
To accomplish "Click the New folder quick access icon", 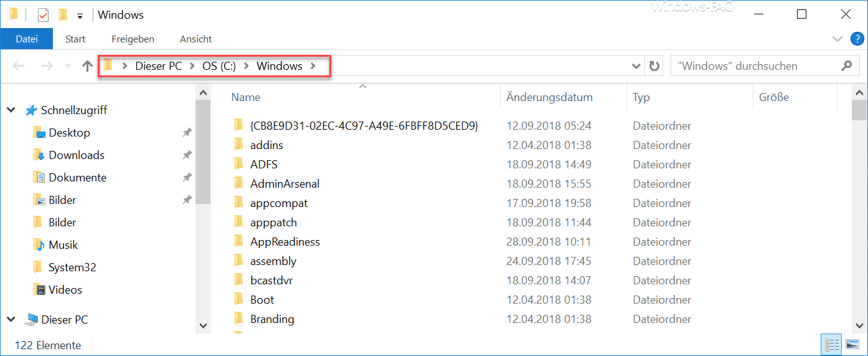I will tap(62, 14).
